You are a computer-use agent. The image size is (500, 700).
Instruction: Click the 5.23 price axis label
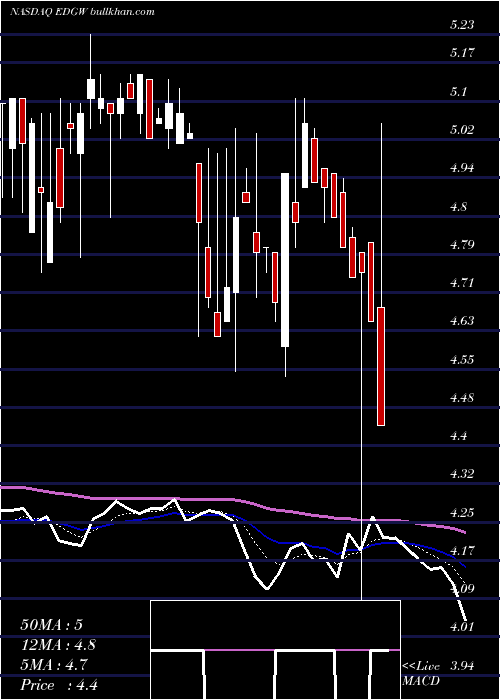(462, 25)
